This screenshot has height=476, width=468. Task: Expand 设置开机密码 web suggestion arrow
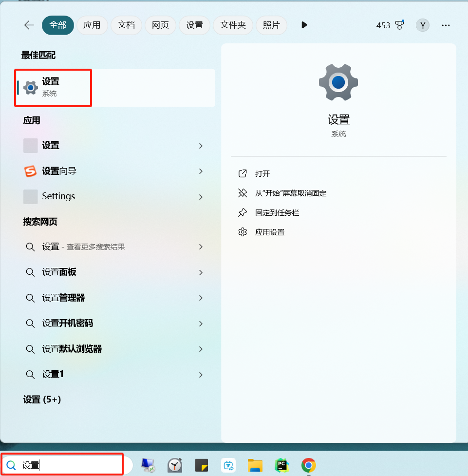(201, 324)
